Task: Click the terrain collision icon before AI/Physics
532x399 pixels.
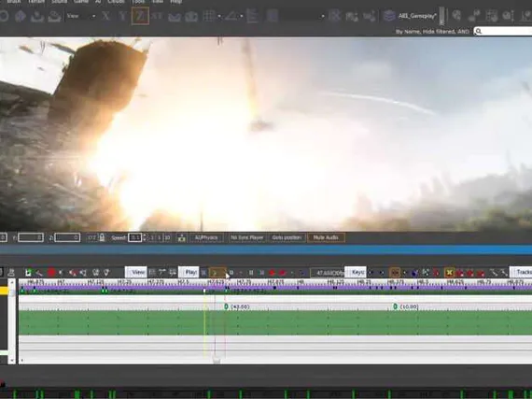Action: pos(182,237)
